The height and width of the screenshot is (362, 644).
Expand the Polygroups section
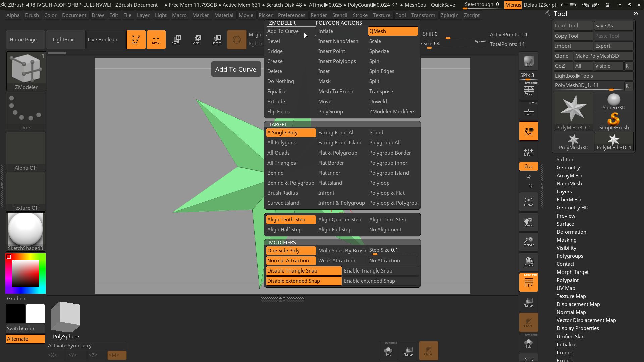pos(570,256)
